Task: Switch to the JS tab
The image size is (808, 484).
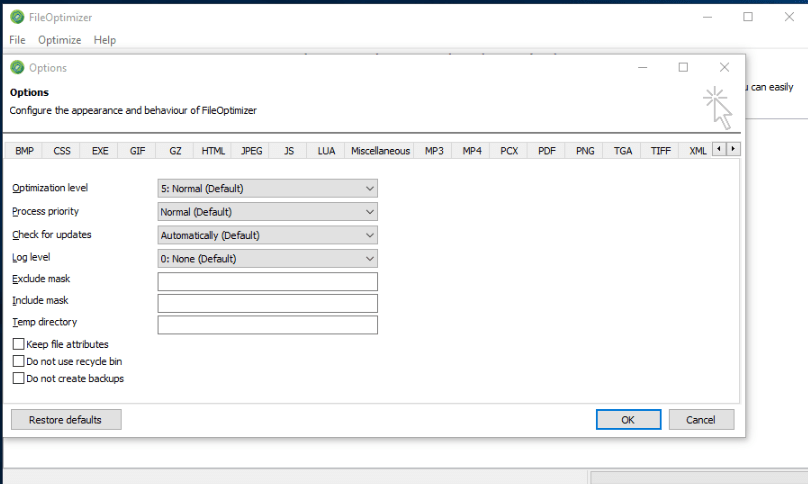Action: 289,151
